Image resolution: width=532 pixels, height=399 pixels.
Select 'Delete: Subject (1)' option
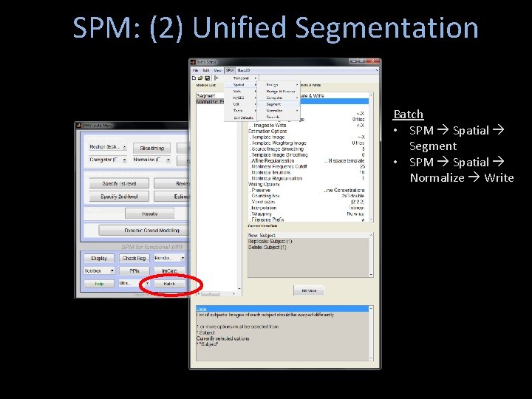[x=308, y=247]
